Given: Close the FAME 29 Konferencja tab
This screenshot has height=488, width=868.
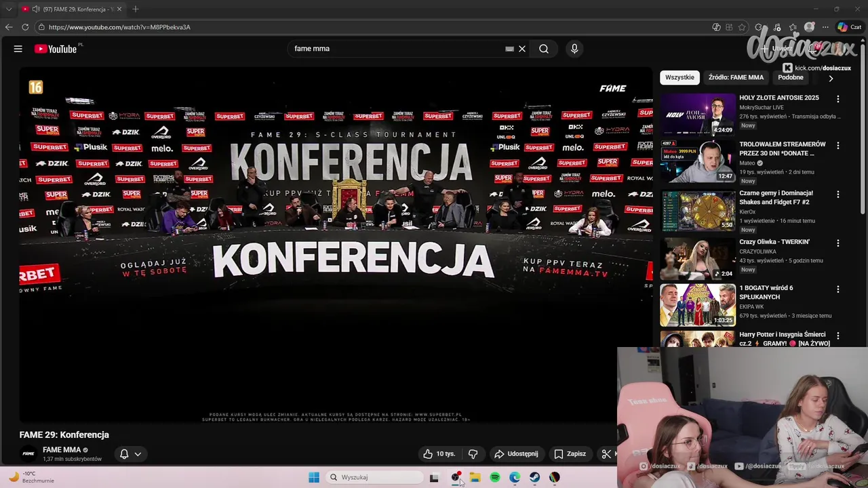Looking at the screenshot, I should (x=119, y=9).
